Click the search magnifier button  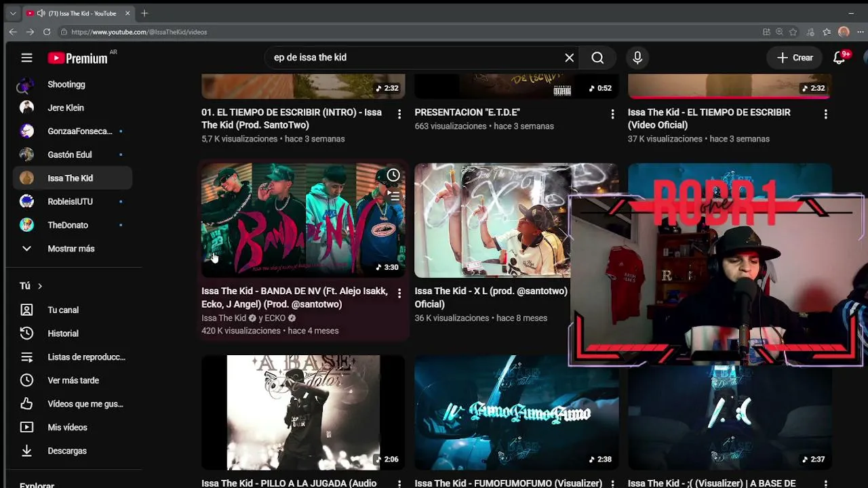pos(597,58)
